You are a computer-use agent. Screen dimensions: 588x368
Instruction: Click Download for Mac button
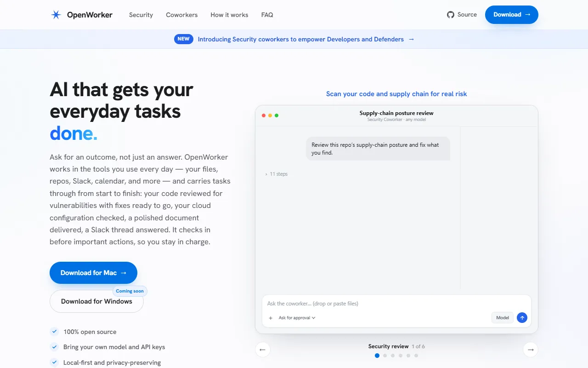(93, 273)
